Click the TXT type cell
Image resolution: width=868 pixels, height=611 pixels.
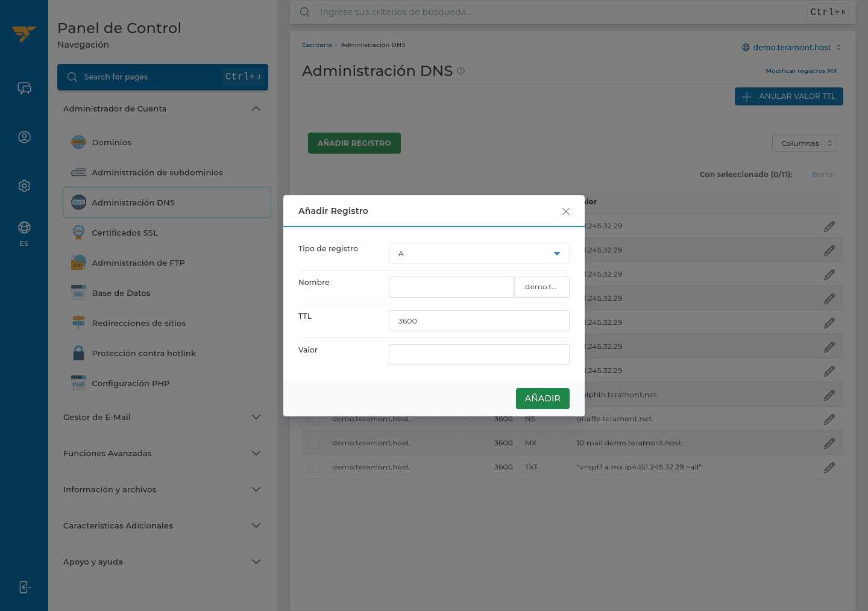pos(531,467)
